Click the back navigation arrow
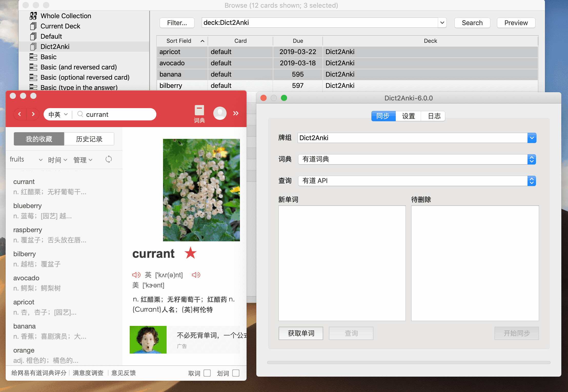The height and width of the screenshot is (392, 568). (x=20, y=114)
